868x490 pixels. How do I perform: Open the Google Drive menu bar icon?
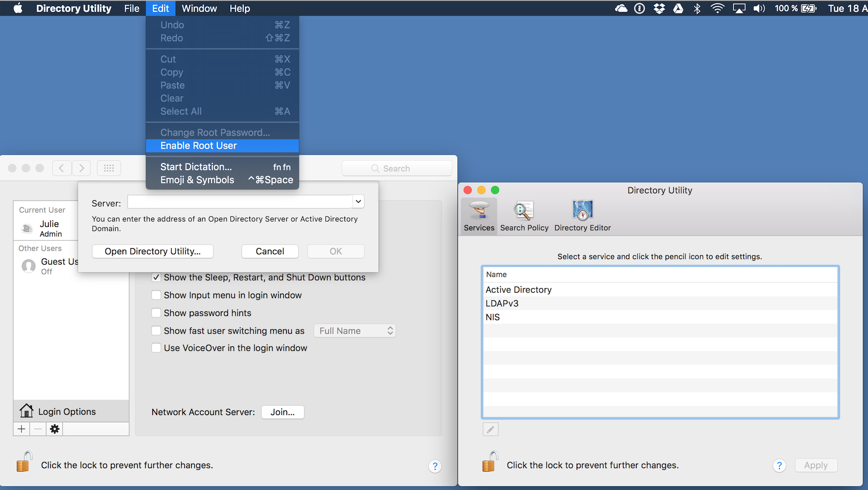pos(678,8)
